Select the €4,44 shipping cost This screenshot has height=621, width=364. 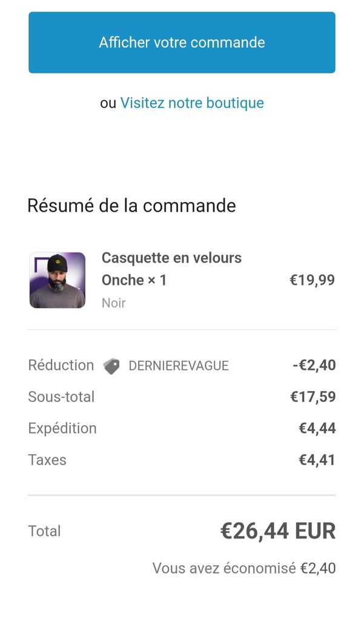tap(317, 428)
